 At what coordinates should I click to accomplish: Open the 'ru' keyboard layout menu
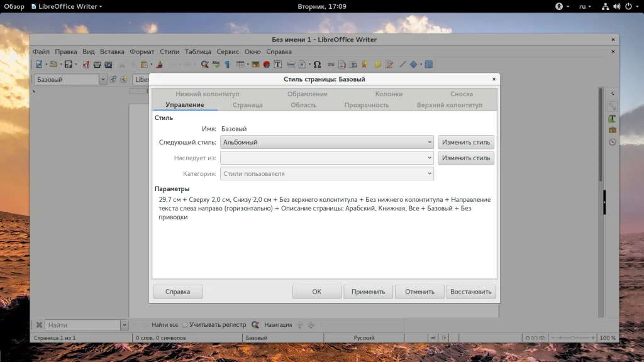[586, 6]
